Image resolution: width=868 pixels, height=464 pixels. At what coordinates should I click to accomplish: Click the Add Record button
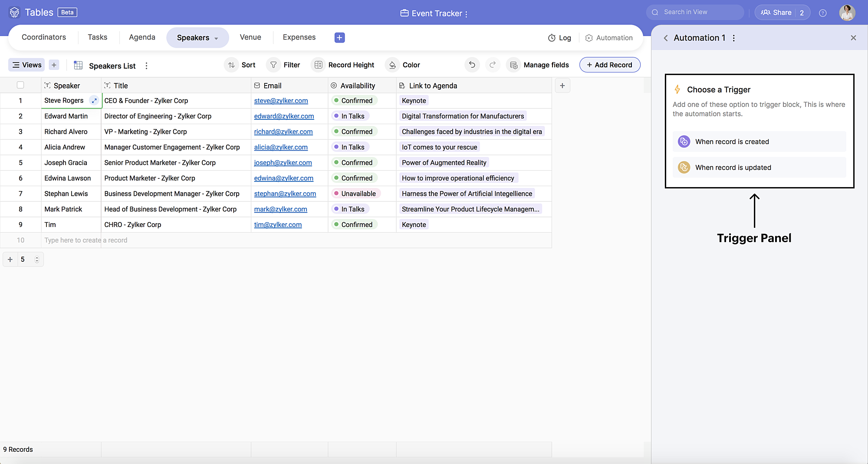coord(609,65)
